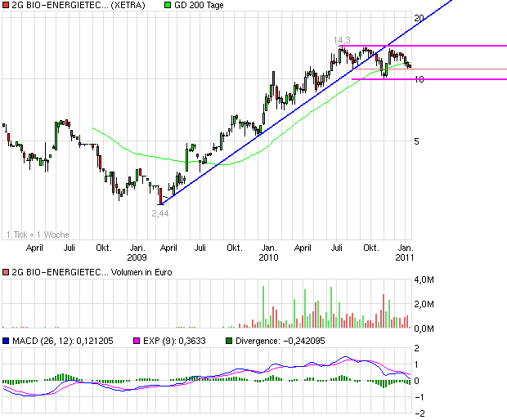Click the magenta EXP (9) legend swatch
Viewport: 507px width, 420px height.
click(137, 340)
